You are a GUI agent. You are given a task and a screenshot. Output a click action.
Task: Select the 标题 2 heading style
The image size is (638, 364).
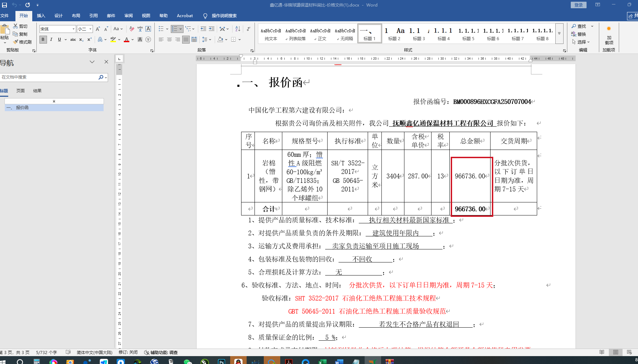point(394,34)
